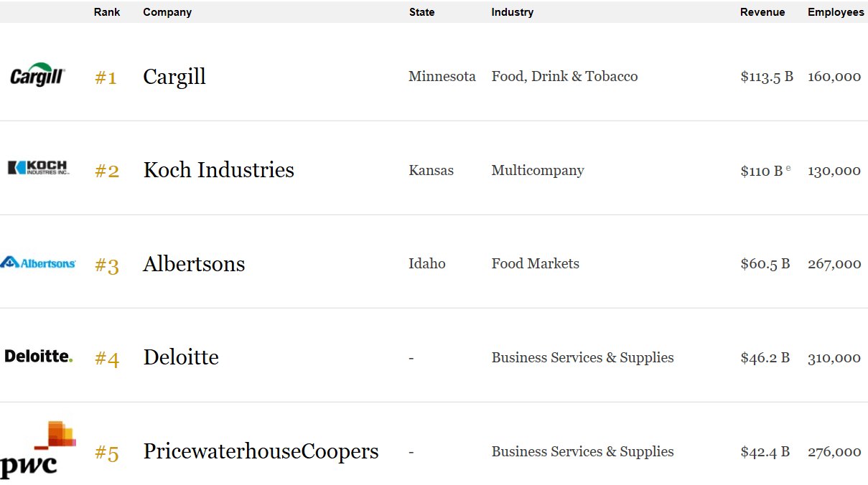
Task: Sort the list by Rank column
Action: point(107,12)
